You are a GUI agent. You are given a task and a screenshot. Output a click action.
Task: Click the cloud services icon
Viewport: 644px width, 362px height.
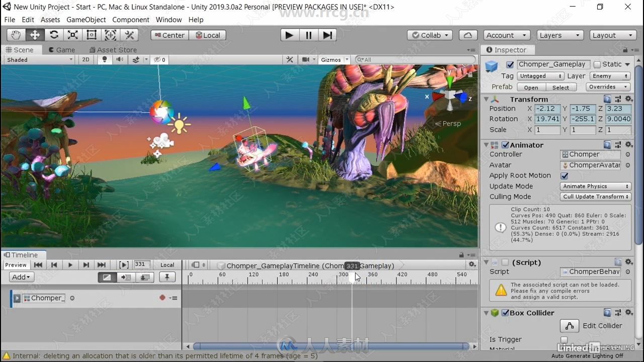coord(468,35)
